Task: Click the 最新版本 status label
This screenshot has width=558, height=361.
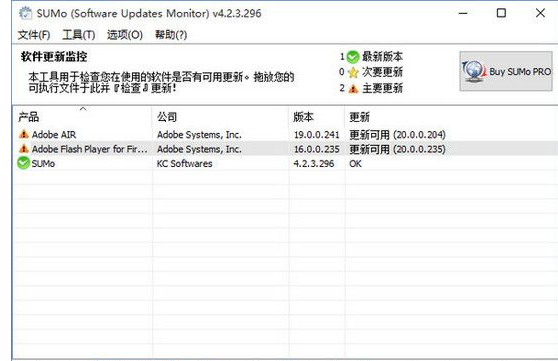Action: click(x=382, y=57)
